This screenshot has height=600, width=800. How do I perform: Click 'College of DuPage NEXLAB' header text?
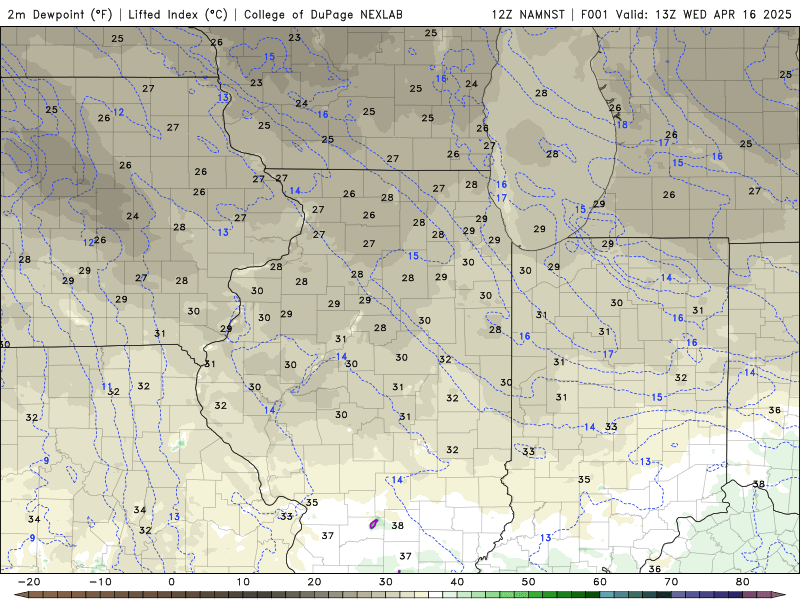323,14
